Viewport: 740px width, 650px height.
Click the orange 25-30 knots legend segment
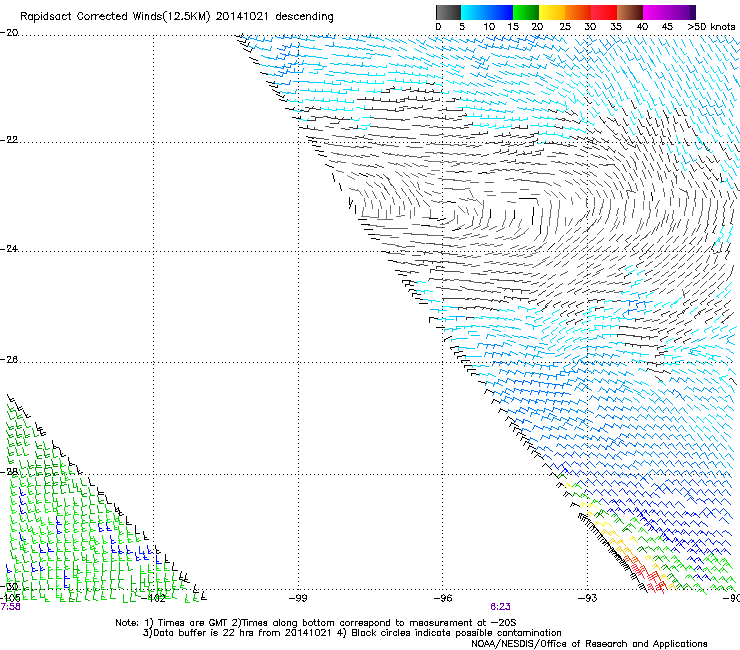pos(578,12)
